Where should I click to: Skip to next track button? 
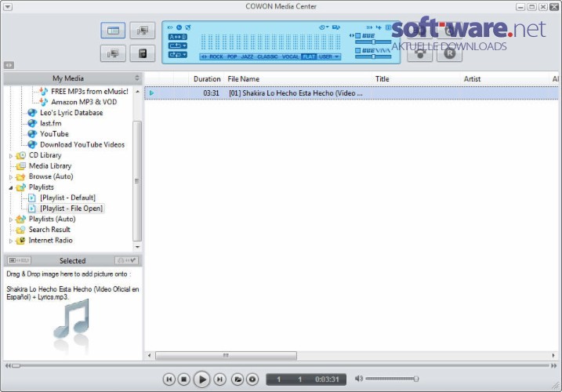tap(219, 379)
